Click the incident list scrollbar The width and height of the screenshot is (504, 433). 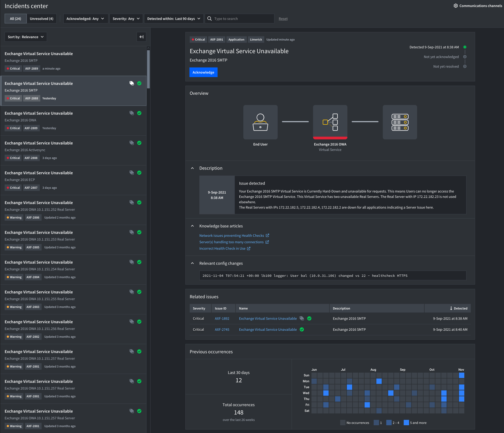tap(149, 69)
